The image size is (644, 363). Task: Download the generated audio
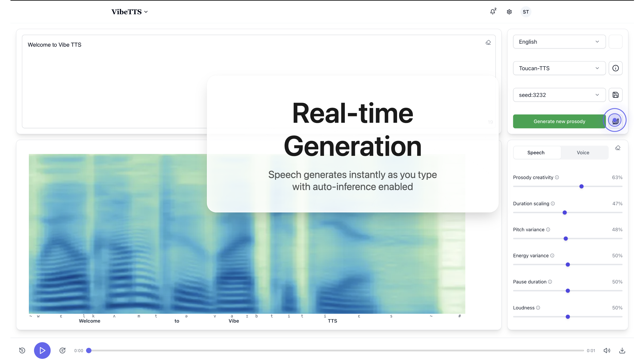point(622,351)
